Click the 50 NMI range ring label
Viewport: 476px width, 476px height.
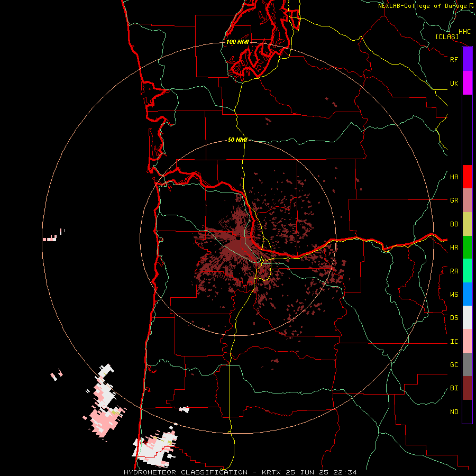click(x=237, y=140)
